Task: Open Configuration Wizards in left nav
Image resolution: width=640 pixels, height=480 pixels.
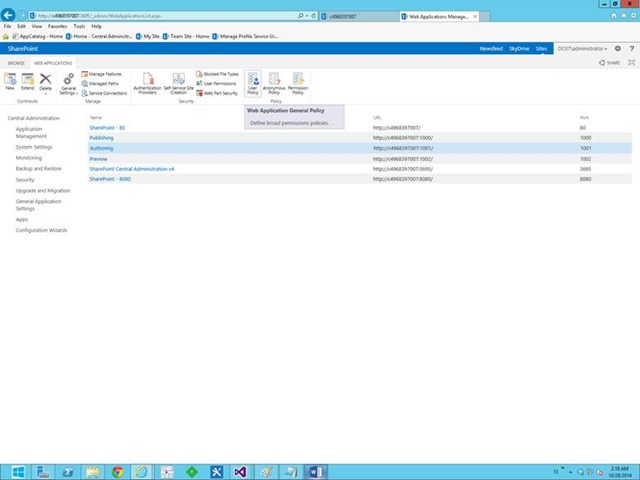Action: pos(41,230)
